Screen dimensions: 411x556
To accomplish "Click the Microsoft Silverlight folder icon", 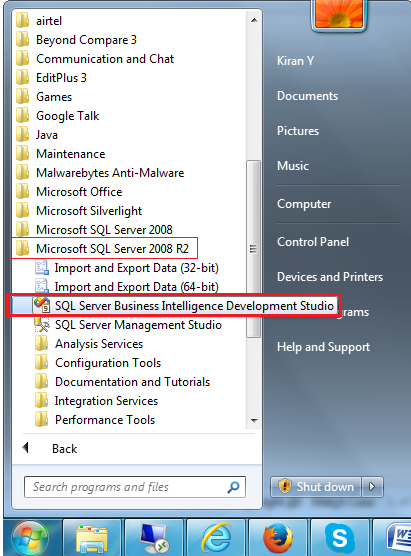I will click(x=23, y=211).
